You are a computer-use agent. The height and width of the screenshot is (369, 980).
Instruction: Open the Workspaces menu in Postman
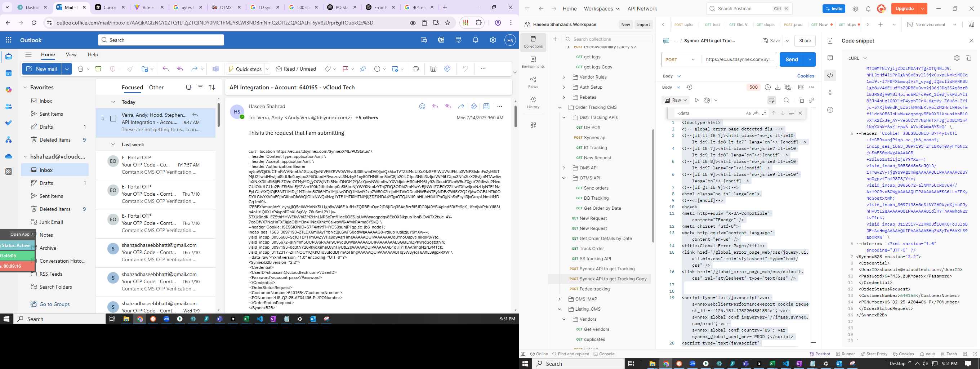[x=601, y=9]
